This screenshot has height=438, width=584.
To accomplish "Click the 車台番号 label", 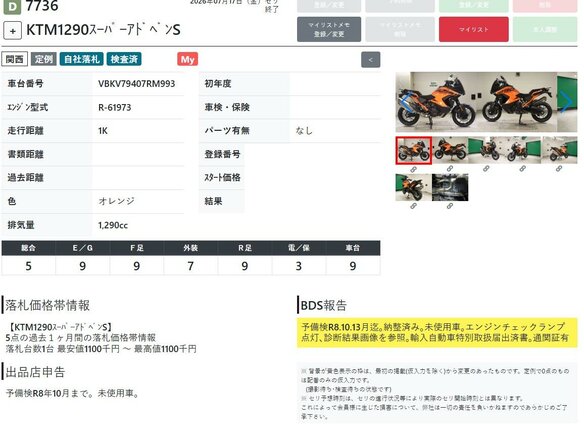I will click(x=25, y=84).
